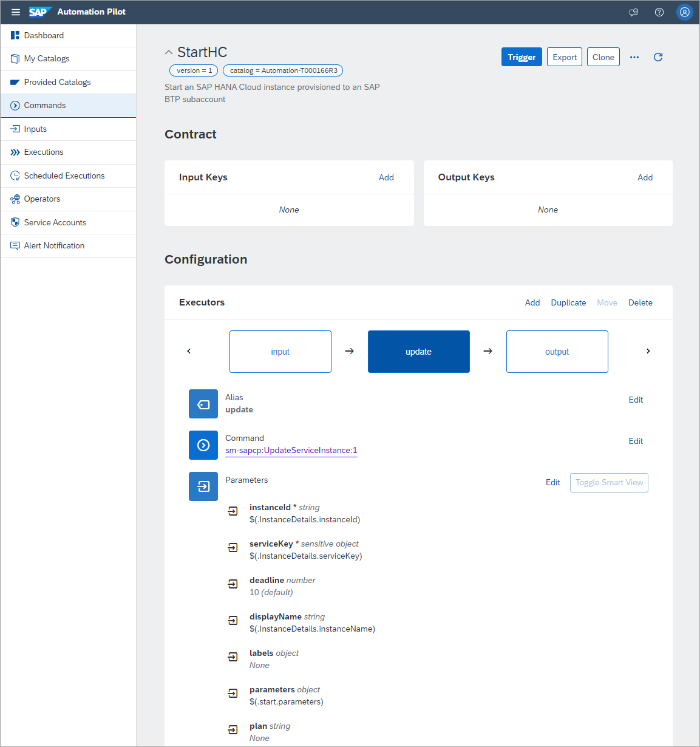Clone the StartHC command
This screenshot has width=700, height=747.
point(603,57)
